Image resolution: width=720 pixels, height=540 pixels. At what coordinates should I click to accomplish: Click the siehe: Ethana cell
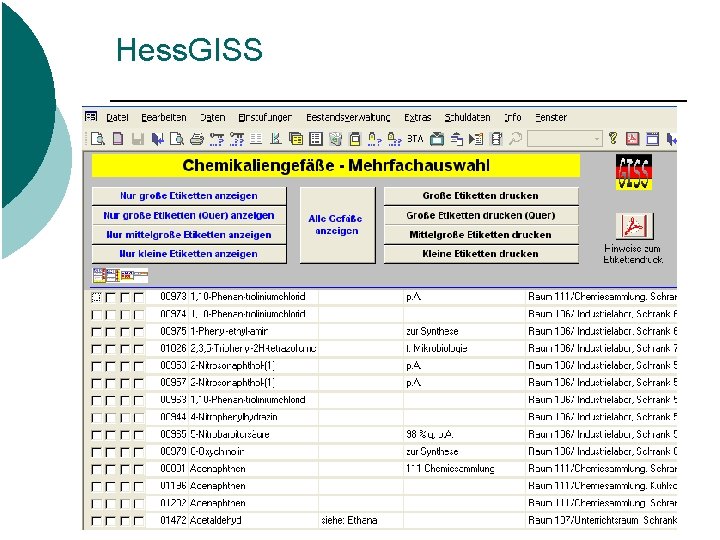point(361,521)
